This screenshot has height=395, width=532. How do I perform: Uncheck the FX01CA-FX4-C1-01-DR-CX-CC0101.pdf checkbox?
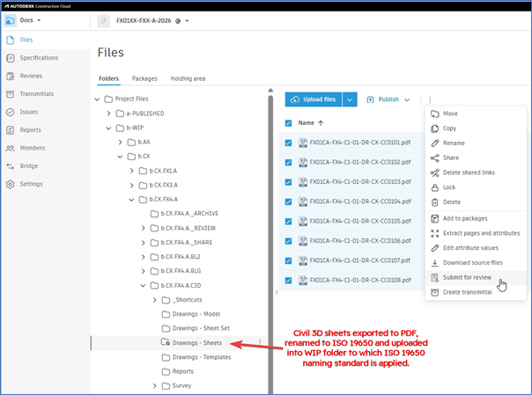[288, 143]
